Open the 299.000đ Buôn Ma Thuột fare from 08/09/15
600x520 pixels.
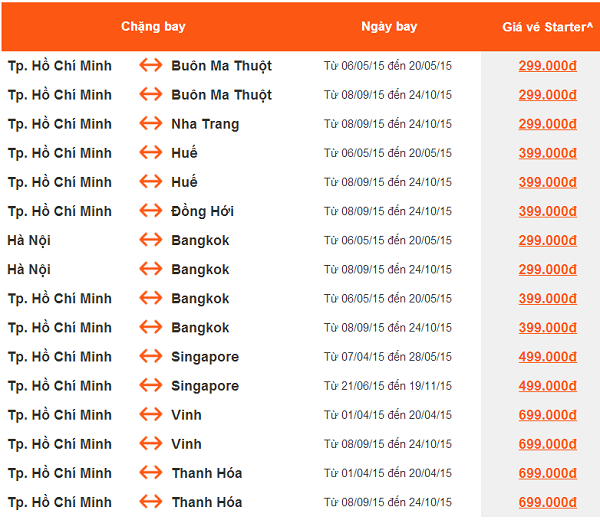(548, 95)
